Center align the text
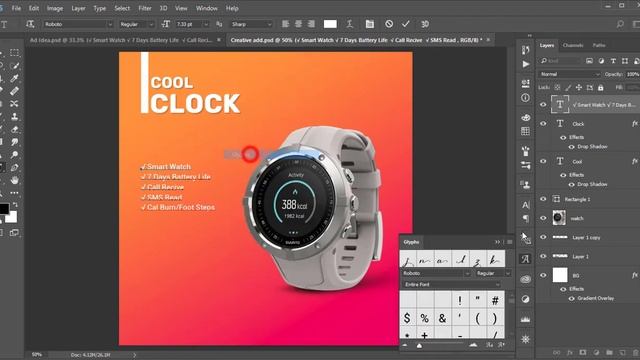Screen dimensions: 640x360 tap(298, 24)
